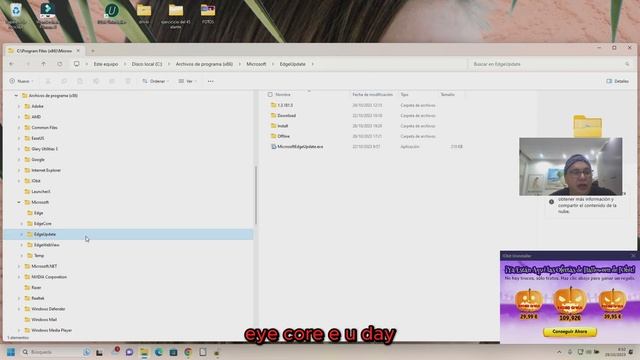Open the Ver dropdown
Image resolution: width=640 pixels, height=360 pixels.
[x=187, y=81]
